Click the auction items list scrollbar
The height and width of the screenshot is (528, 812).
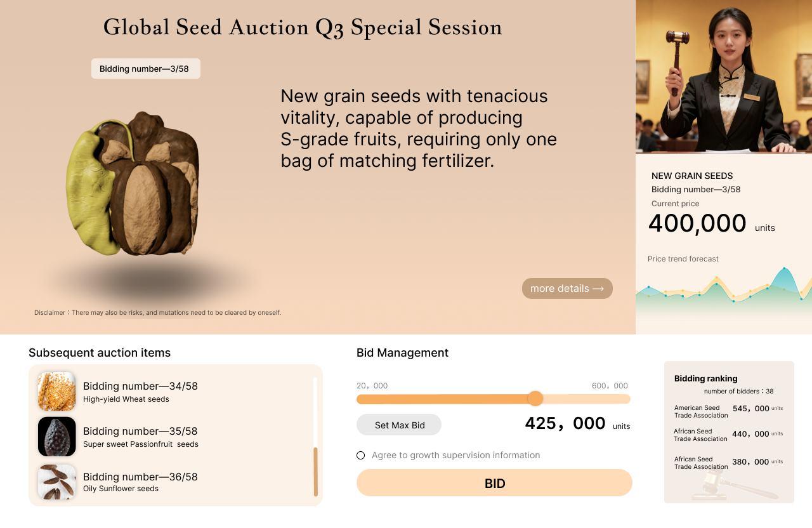(x=315, y=472)
